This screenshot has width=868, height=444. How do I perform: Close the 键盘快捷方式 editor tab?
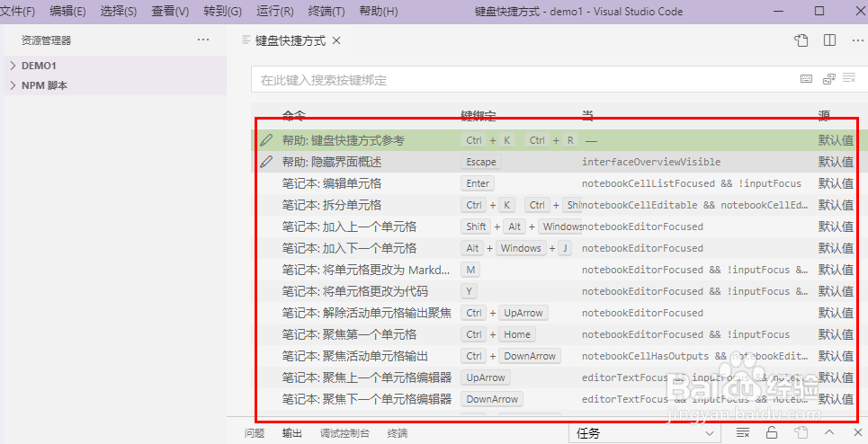click(x=336, y=40)
